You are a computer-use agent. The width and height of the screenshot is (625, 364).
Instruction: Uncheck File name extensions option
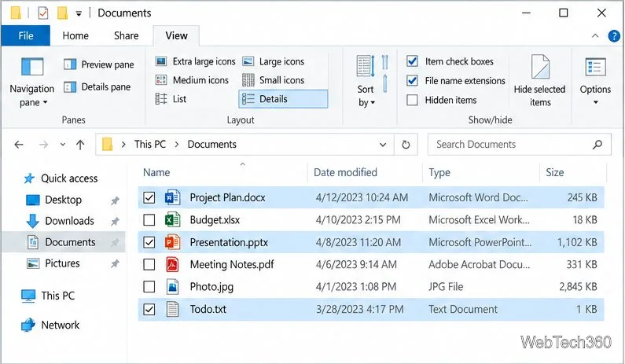[x=412, y=80]
